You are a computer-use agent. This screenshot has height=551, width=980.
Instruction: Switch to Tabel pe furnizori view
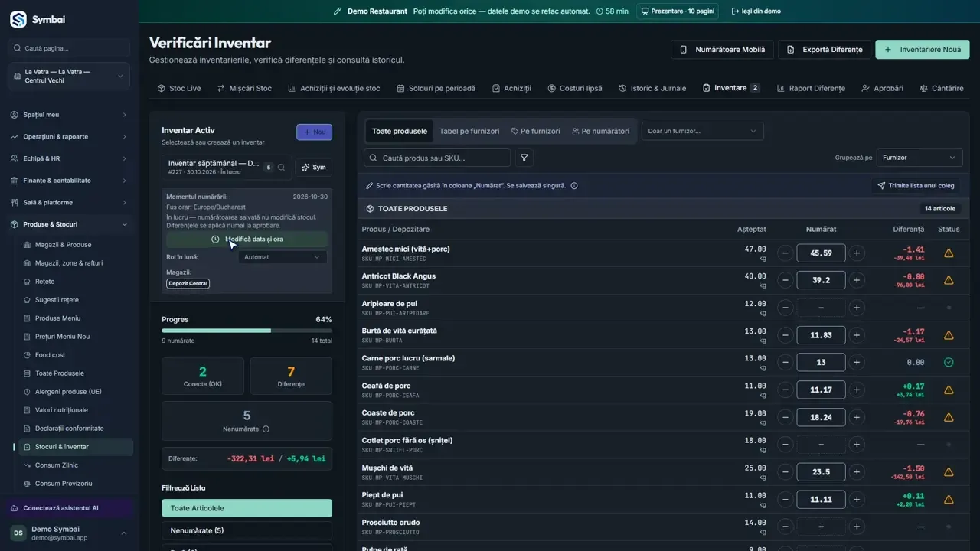pyautogui.click(x=469, y=131)
